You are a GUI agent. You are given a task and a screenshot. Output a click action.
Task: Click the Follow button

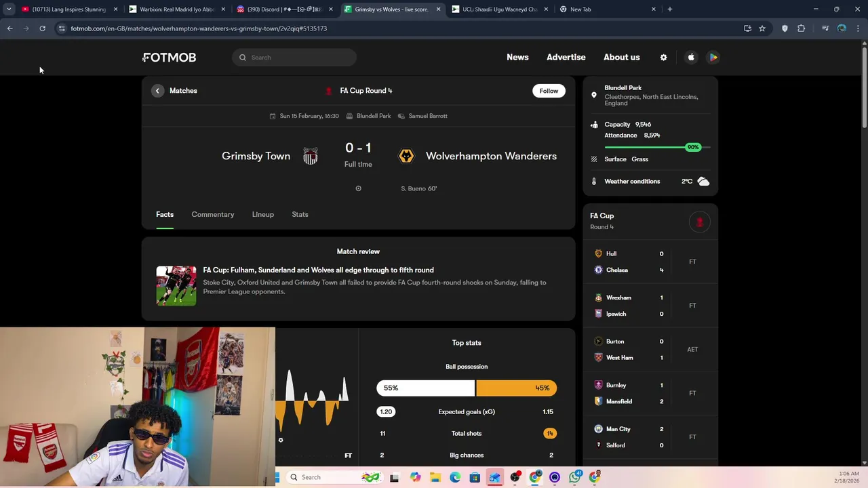point(549,91)
